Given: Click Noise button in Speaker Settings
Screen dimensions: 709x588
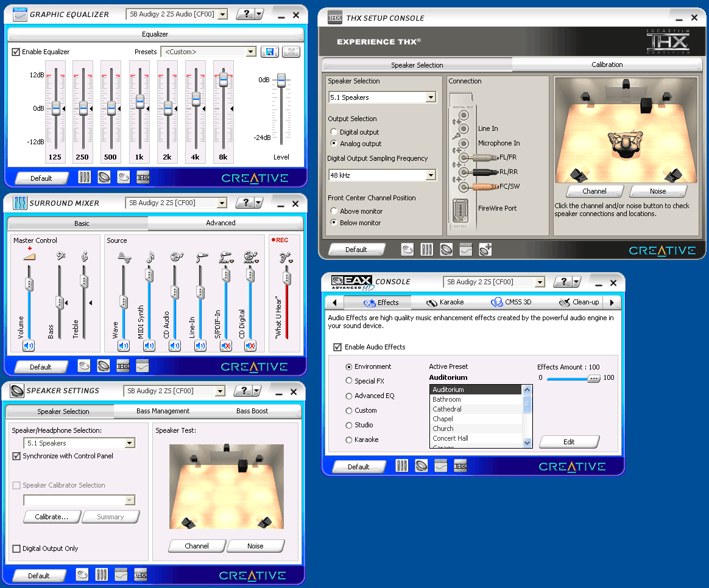Looking at the screenshot, I should [255, 546].
